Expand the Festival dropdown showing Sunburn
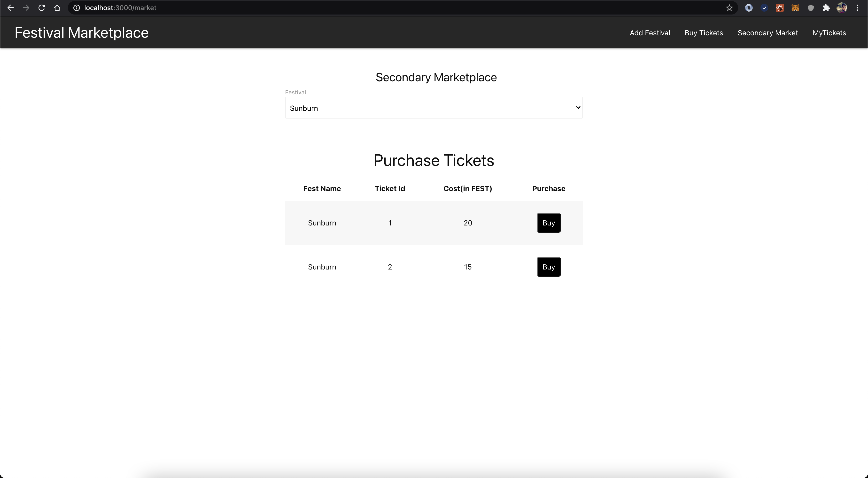 434,108
